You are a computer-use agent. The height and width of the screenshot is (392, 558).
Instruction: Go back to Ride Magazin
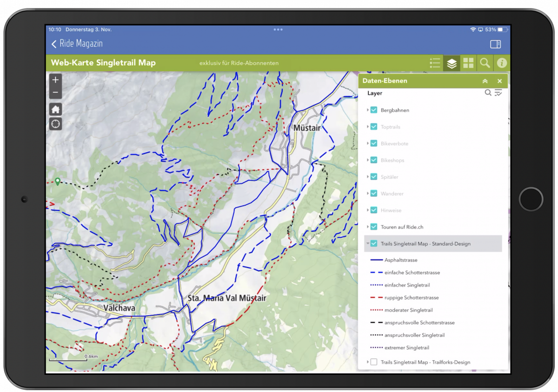tap(77, 44)
